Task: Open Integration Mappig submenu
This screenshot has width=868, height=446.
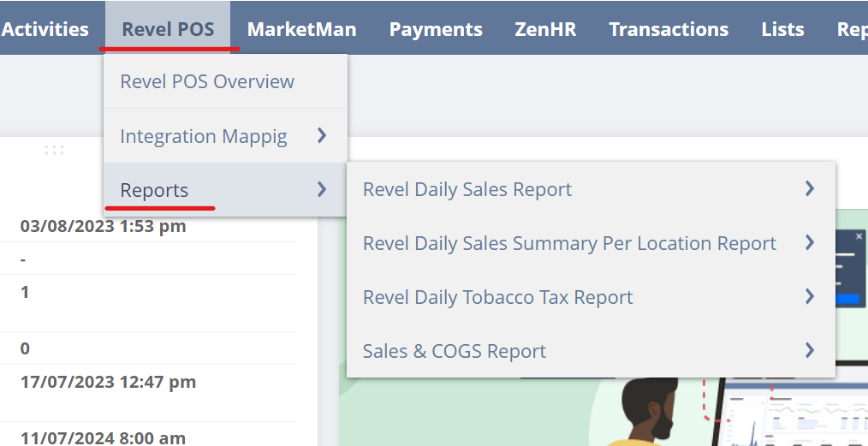Action: (x=225, y=135)
